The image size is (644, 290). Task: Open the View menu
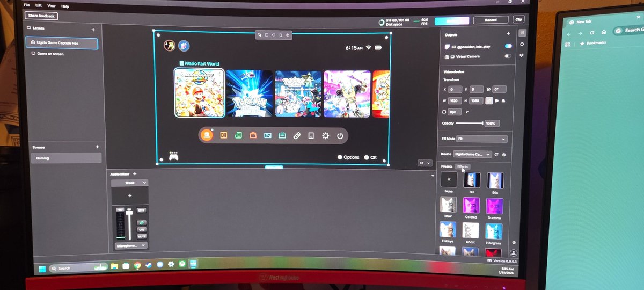point(52,6)
